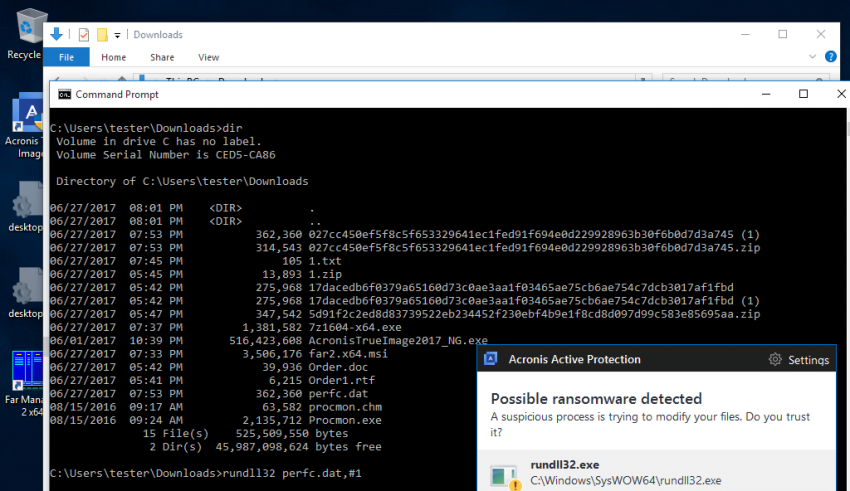Viewport: 850px width, 491px height.
Task: Open Acronis Active Protection Settings
Action: pos(808,360)
